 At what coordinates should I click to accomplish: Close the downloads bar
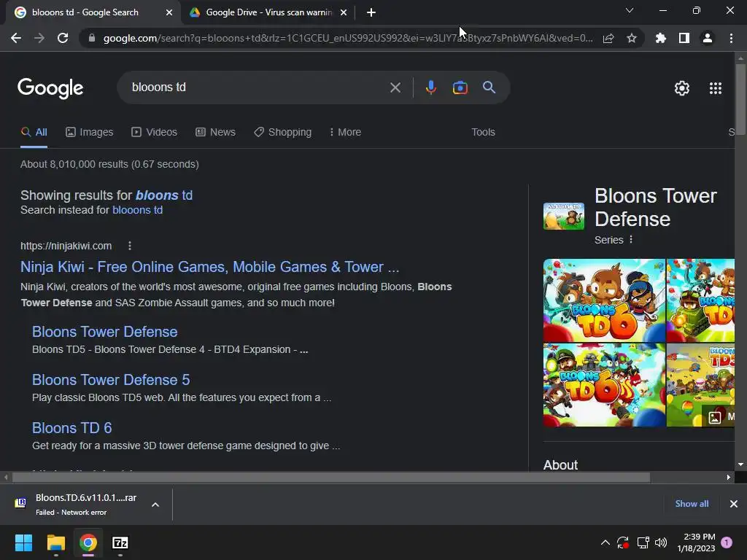click(x=734, y=504)
